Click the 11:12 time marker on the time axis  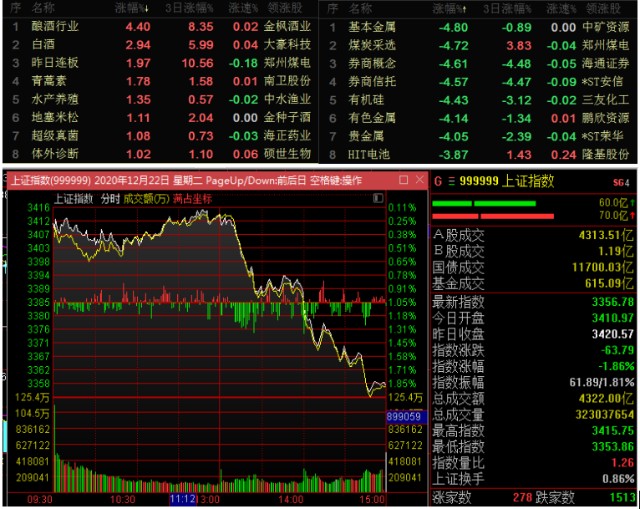click(183, 497)
